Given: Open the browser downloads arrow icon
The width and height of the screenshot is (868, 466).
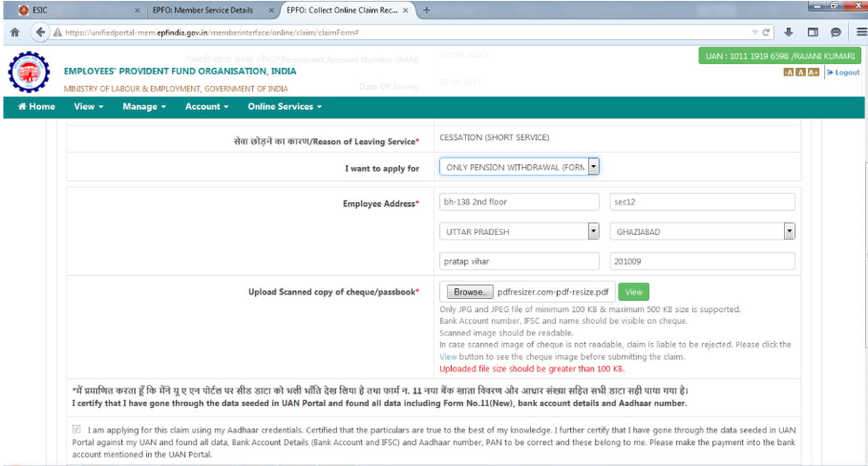Looking at the screenshot, I should point(789,32).
